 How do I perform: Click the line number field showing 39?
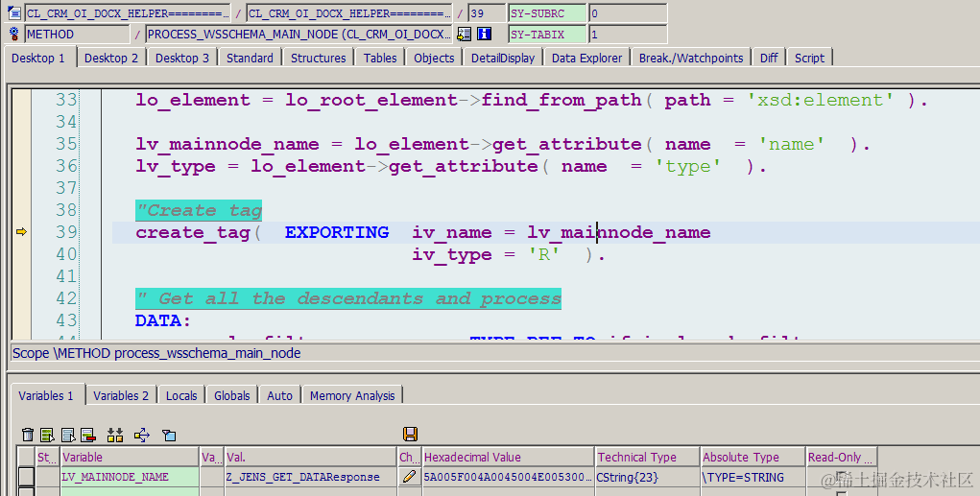pos(487,13)
